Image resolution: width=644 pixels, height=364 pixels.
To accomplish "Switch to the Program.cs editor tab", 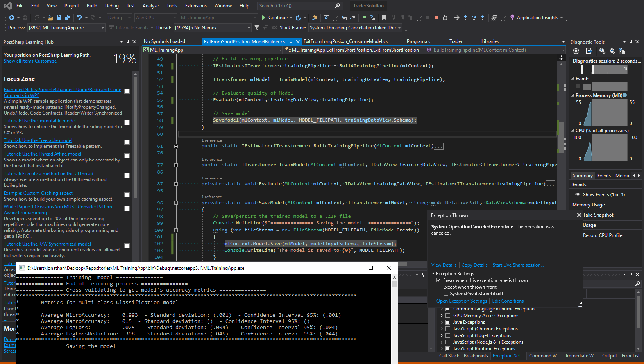I will (418, 41).
